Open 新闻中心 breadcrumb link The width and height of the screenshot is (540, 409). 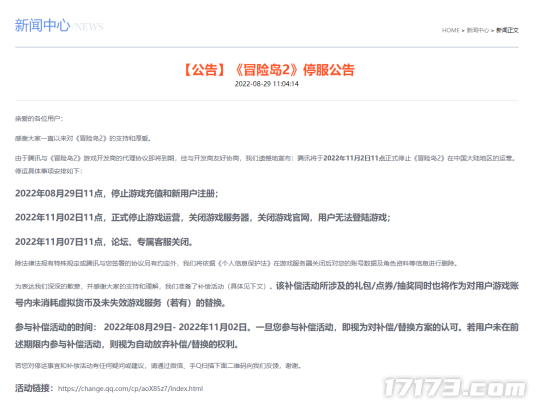(478, 30)
